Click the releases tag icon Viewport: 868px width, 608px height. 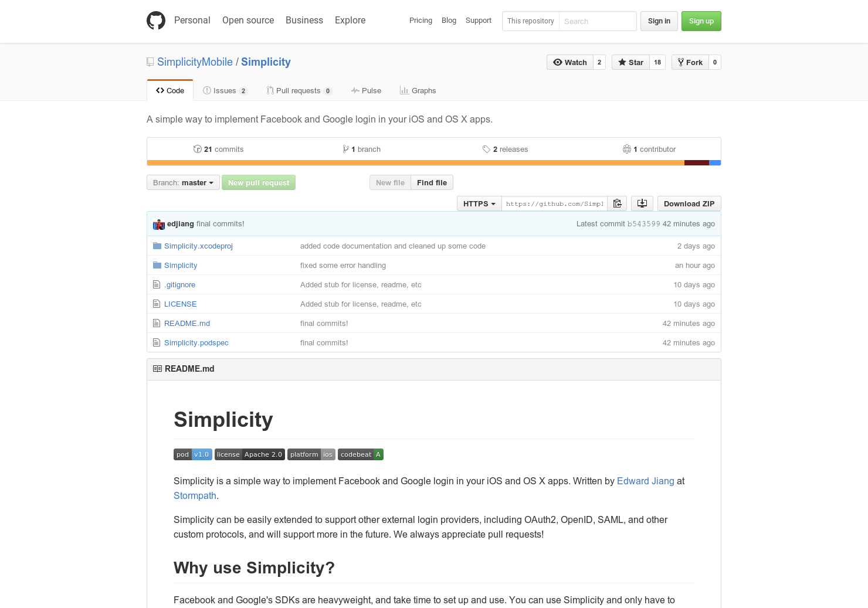pos(486,149)
